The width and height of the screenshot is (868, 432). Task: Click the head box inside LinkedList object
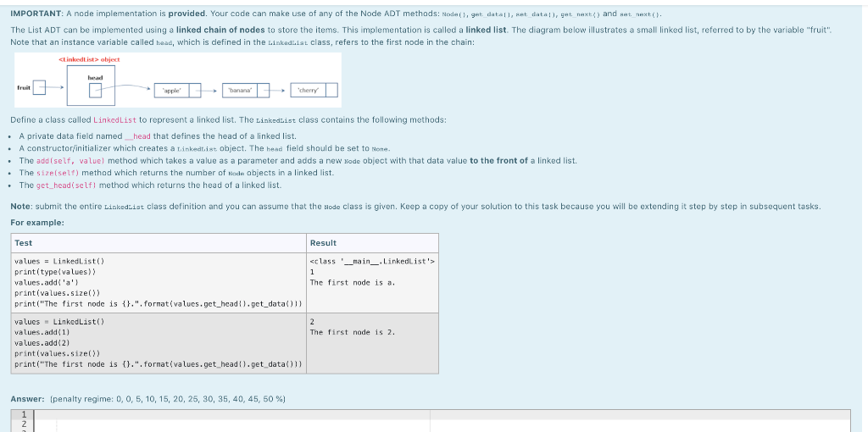95,90
